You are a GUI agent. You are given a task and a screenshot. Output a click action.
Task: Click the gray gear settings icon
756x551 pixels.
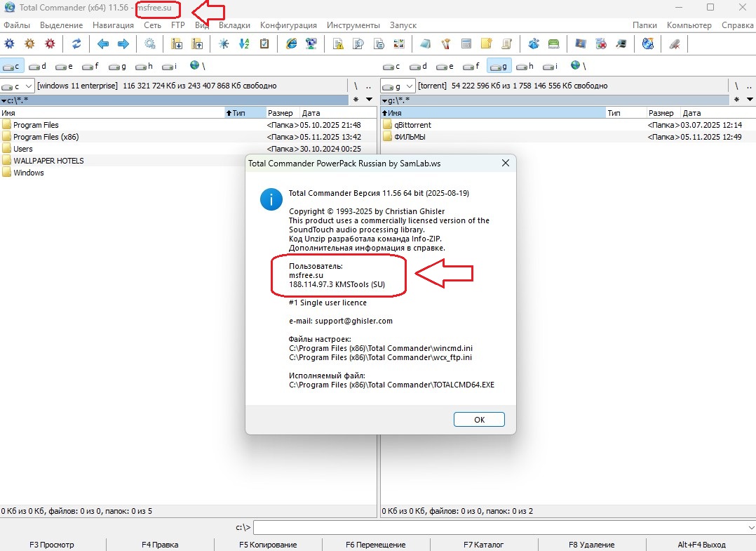click(x=150, y=44)
